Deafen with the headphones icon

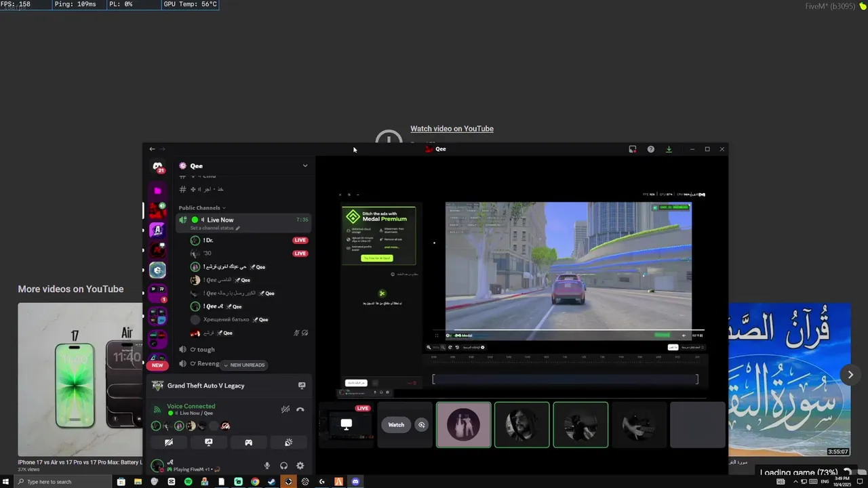pyautogui.click(x=283, y=466)
